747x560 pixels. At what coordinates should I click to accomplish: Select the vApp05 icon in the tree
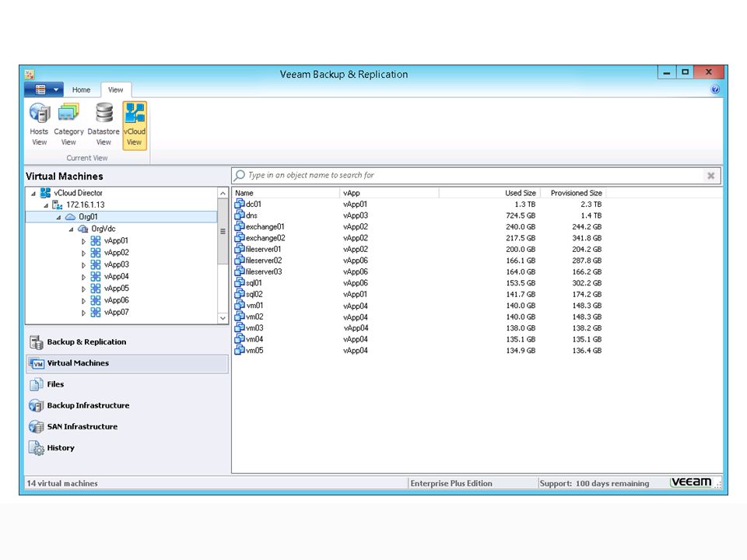coord(96,288)
